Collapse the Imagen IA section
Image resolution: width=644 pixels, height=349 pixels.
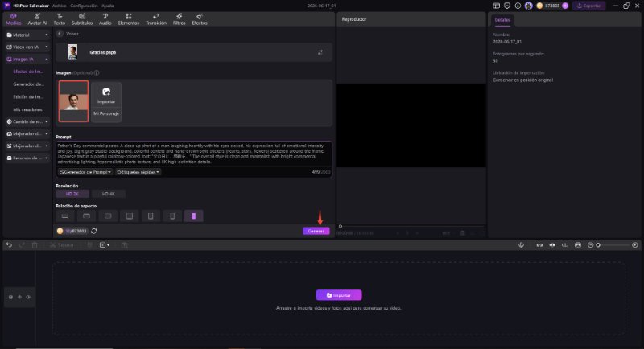27,59
